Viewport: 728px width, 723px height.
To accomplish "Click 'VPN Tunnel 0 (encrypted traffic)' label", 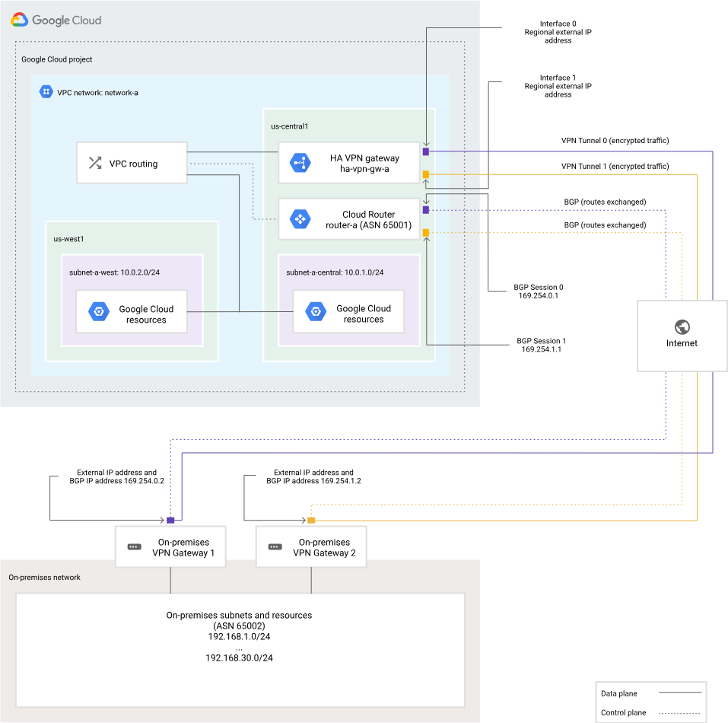I will (615, 141).
